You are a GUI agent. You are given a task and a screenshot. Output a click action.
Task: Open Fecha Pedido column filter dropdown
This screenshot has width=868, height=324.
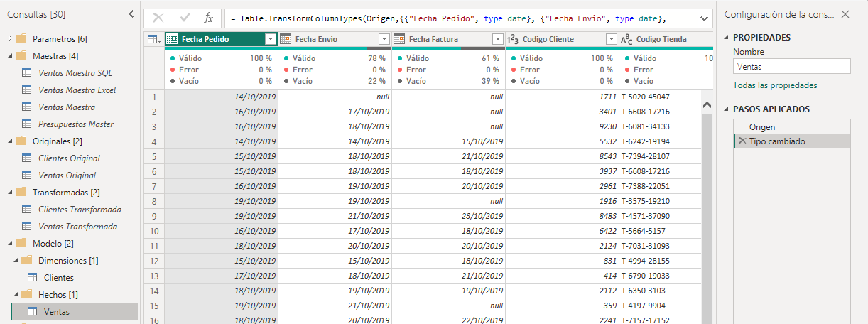click(270, 39)
